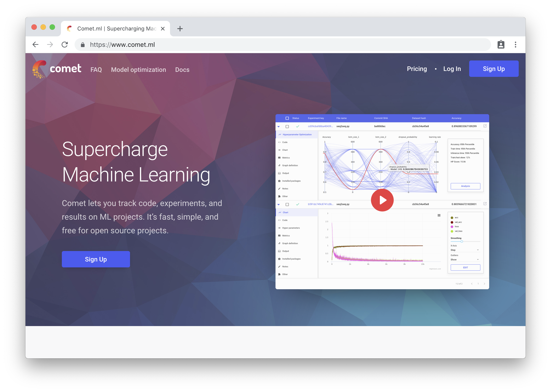Open the browser three-dot menu
Screen dimensions: 551x392
[x=516, y=44]
